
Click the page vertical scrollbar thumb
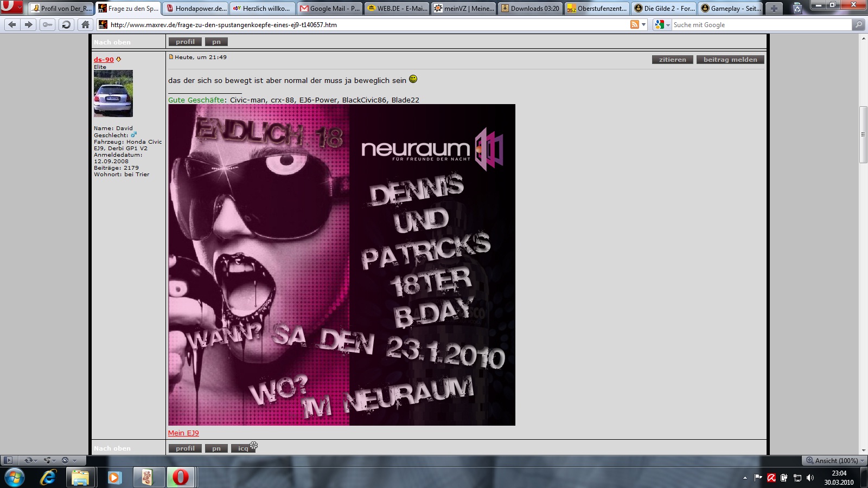863,134
